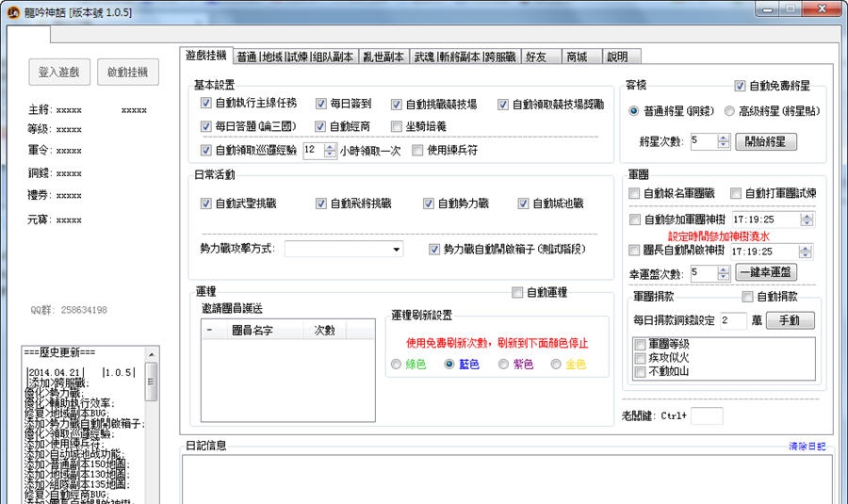848x504 pixels.
Task: Select the 金色 radio button
Action: pos(555,364)
